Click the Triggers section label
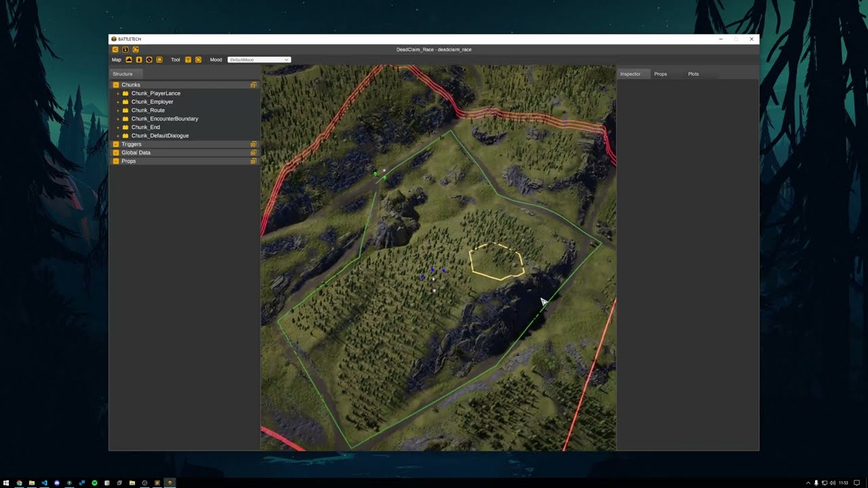This screenshot has height=488, width=868. (132, 144)
